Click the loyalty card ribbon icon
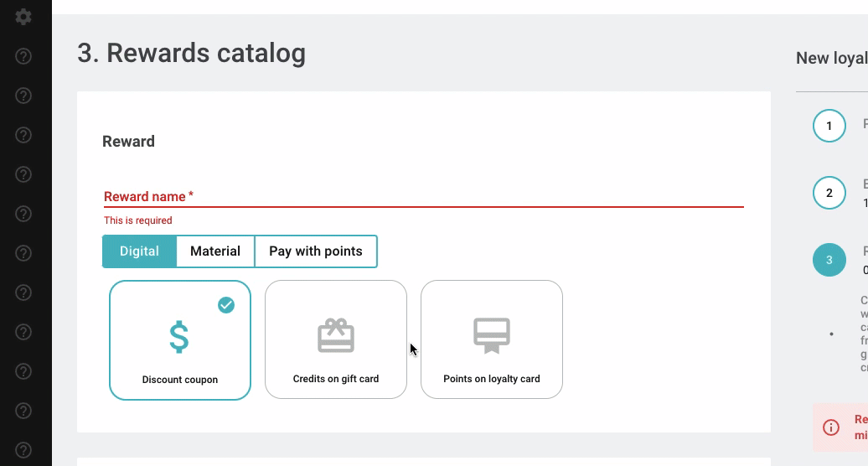Screen dimensions: 868x466 click(x=492, y=336)
